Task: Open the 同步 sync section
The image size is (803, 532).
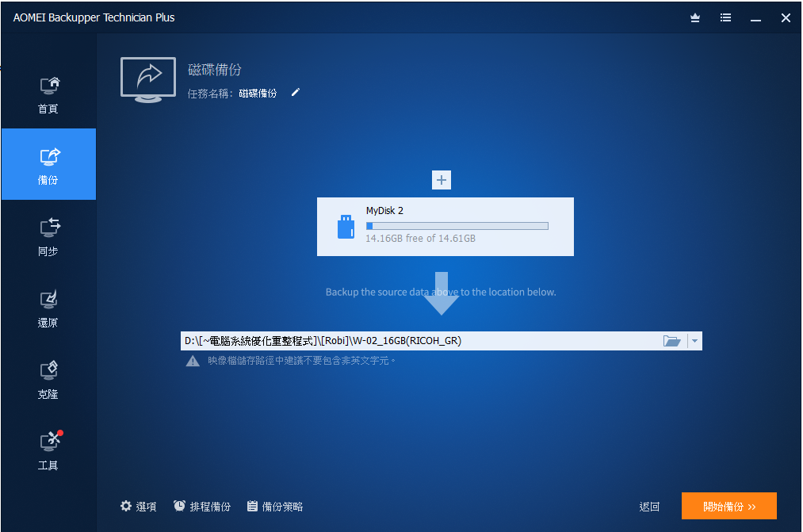Action: click(x=48, y=236)
